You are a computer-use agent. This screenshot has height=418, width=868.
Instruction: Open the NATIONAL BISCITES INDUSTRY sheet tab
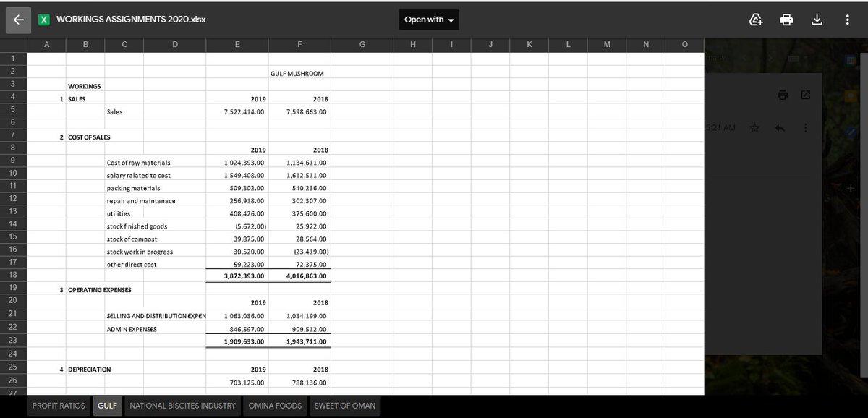click(x=182, y=406)
